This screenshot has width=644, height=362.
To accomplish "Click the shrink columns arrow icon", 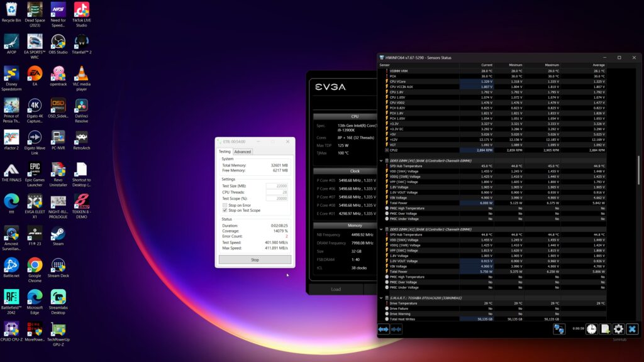I will 396,329.
